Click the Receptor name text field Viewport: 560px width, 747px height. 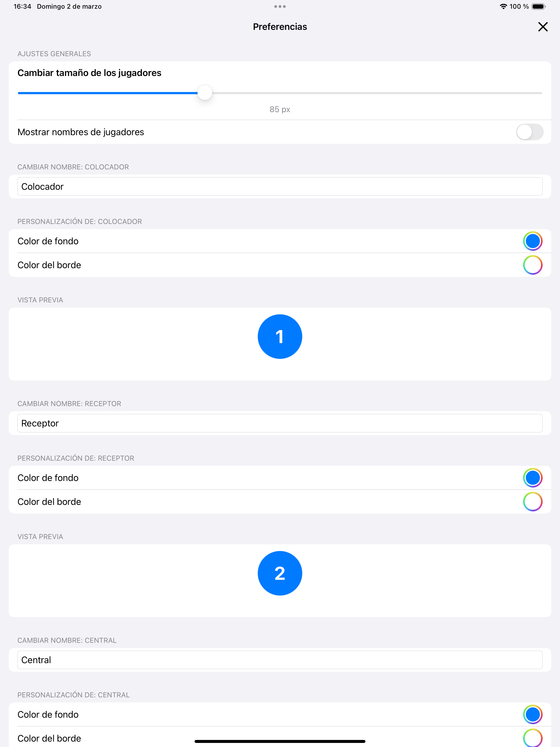click(x=279, y=423)
